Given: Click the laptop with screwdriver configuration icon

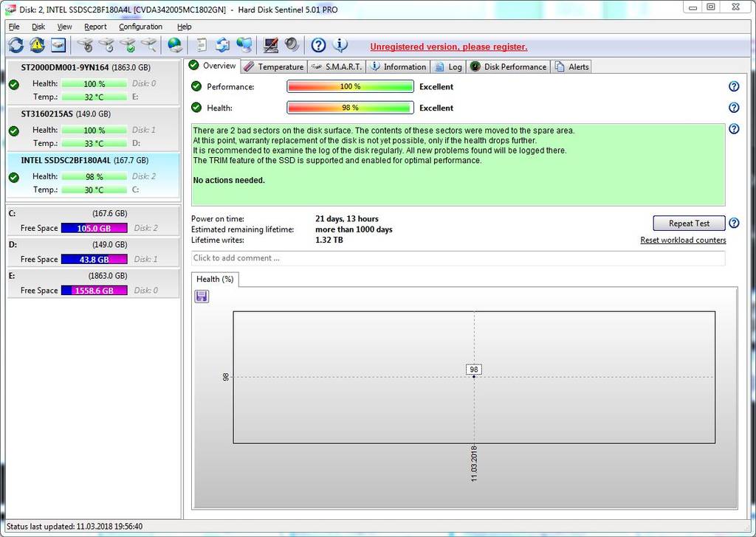Looking at the screenshot, I should pos(271,45).
